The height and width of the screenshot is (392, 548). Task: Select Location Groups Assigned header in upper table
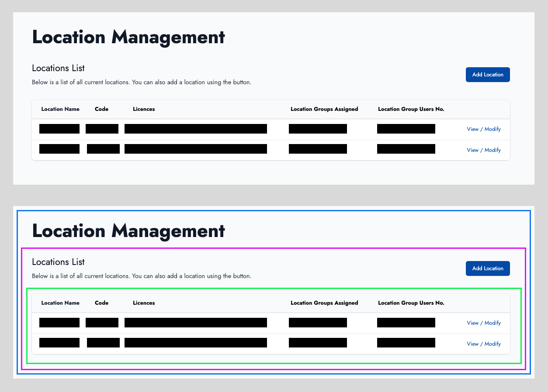(x=324, y=109)
